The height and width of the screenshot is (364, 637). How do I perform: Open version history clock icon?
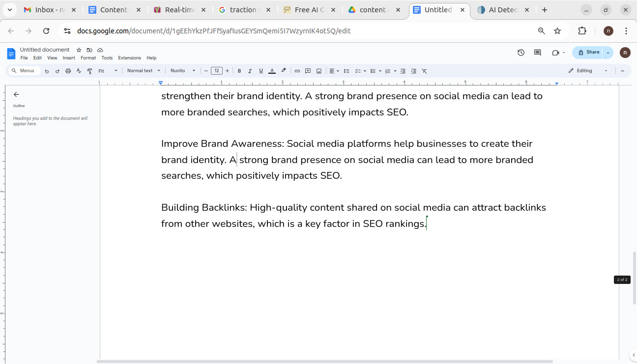click(x=521, y=53)
